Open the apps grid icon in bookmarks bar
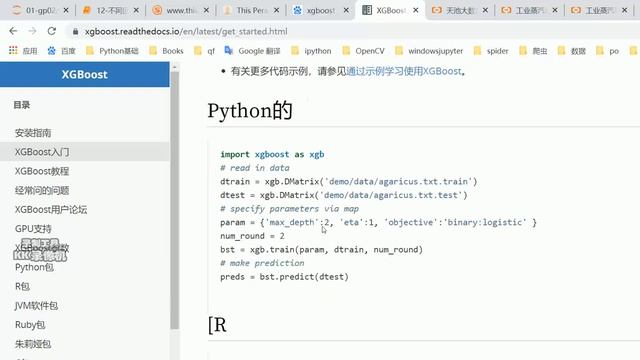Image resolution: width=640 pixels, height=360 pixels. pos(13,51)
